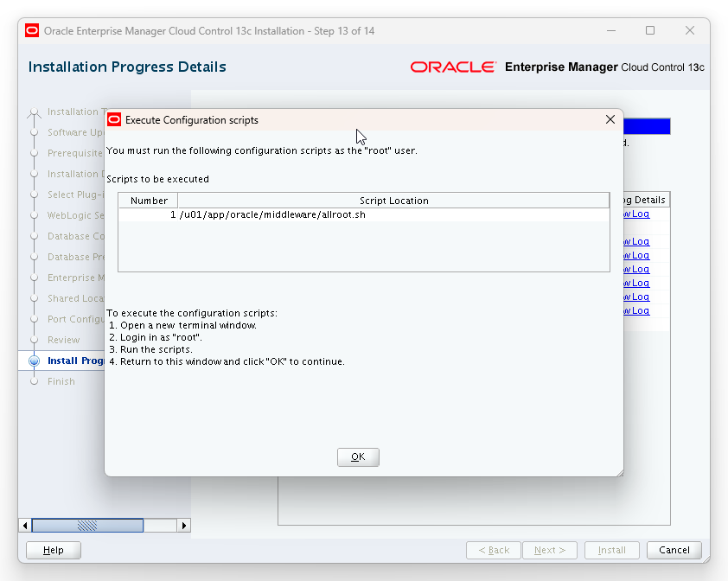
Task: Click the Oracle icon in the installer title bar
Action: (x=32, y=30)
